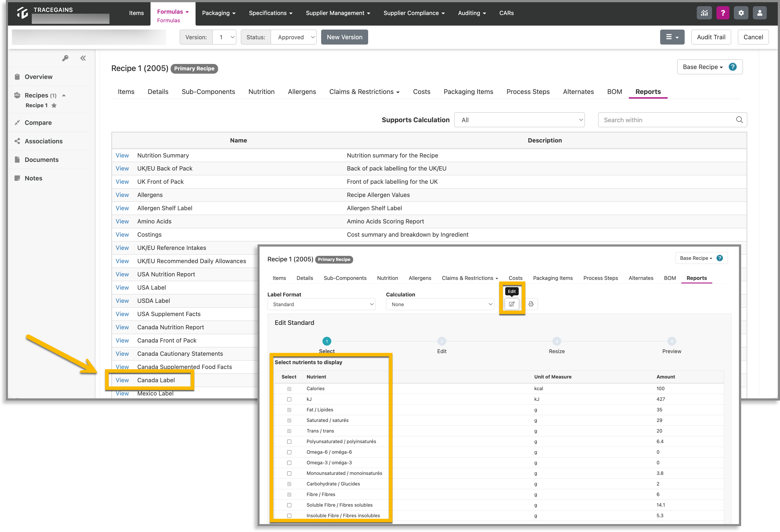
Task: Click the key icon in sidebar
Action: pyautogui.click(x=65, y=58)
